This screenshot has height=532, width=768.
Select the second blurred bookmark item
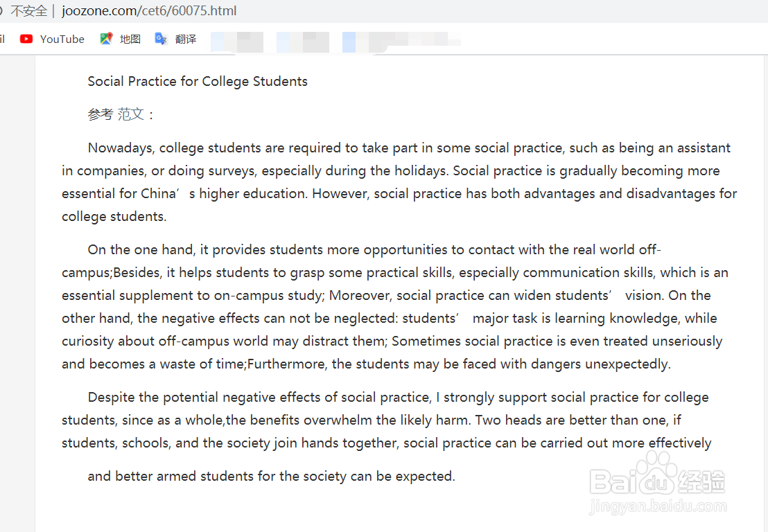pyautogui.click(x=303, y=42)
